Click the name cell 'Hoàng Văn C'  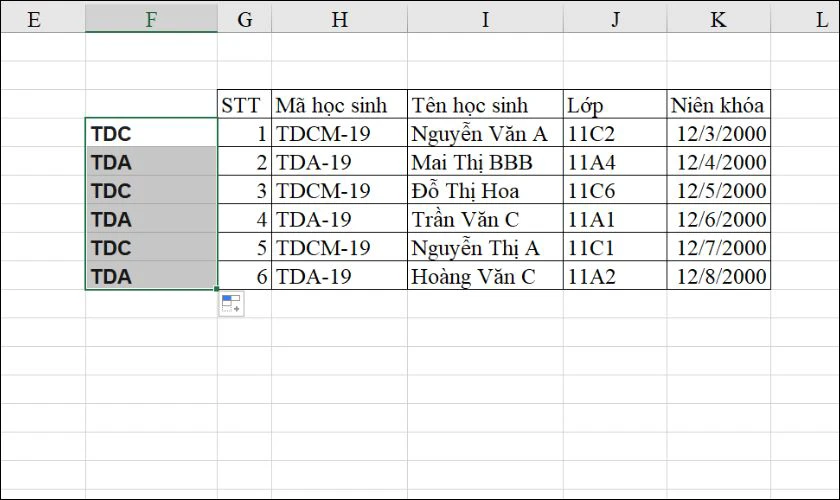(x=485, y=275)
